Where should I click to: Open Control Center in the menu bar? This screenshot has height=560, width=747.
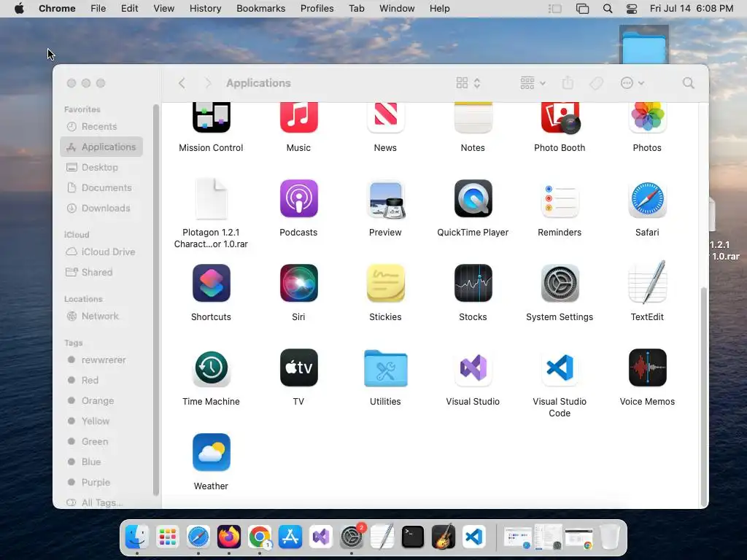[x=632, y=9]
